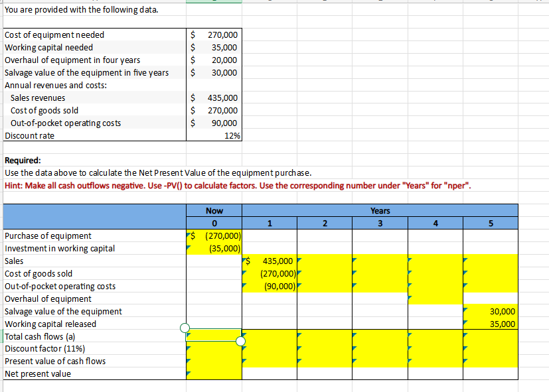549x392 pixels.
Task: Click the red Hint text row
Action: coord(238,186)
